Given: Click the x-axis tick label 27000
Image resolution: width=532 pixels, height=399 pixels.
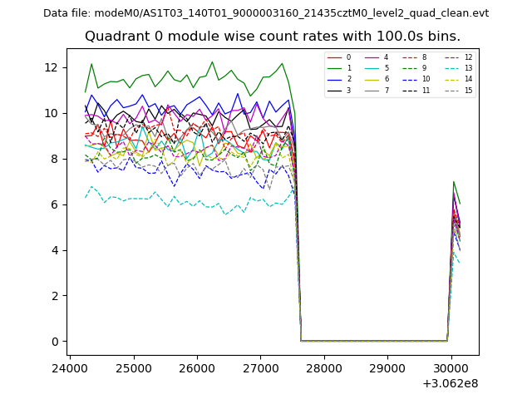Looking at the screenshot, I should pos(260,367).
